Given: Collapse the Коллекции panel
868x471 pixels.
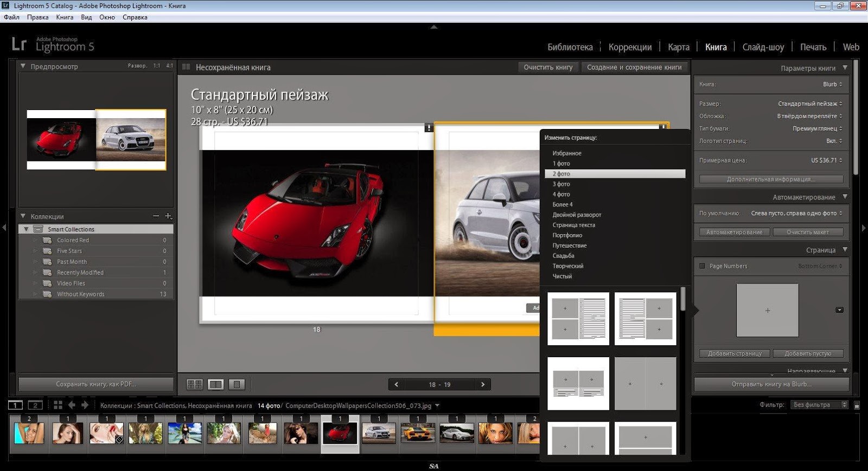Looking at the screenshot, I should [23, 216].
